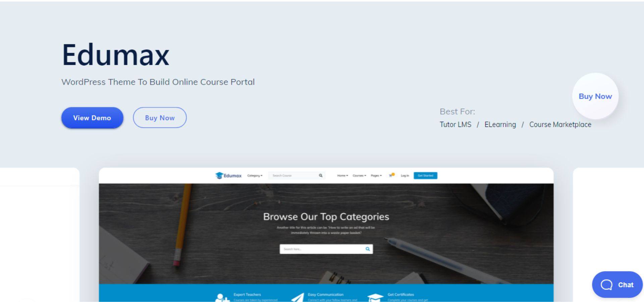Image resolution: width=644 pixels, height=302 pixels.
Task: Open the Chat widget
Action: pyautogui.click(x=617, y=285)
